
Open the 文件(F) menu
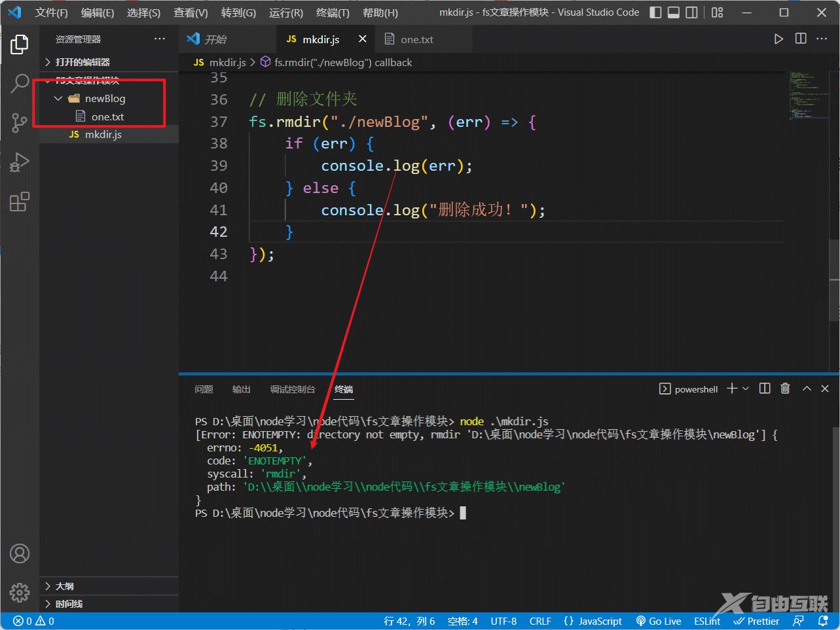coord(51,12)
